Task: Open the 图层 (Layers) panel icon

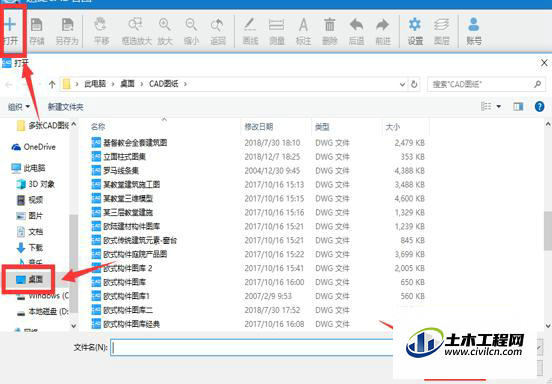Action: tap(441, 31)
